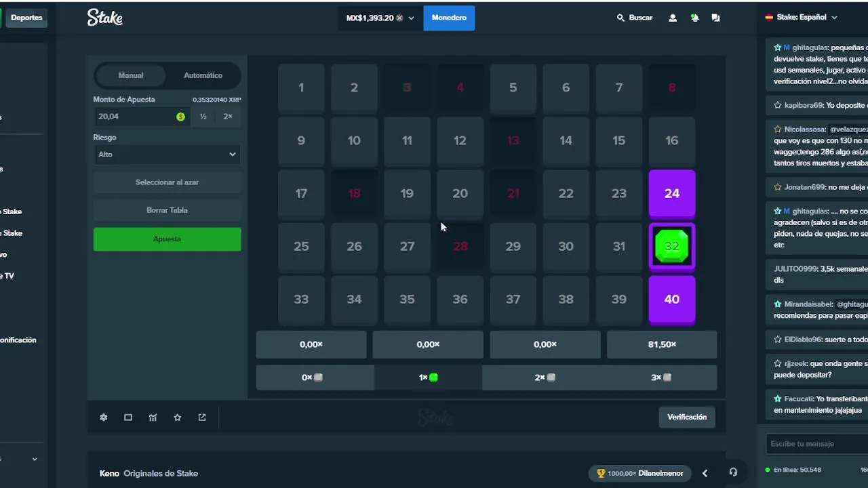Viewport: 868px width, 488px height.
Task: Expand the sidebar chevron at bottom left
Action: 35,459
